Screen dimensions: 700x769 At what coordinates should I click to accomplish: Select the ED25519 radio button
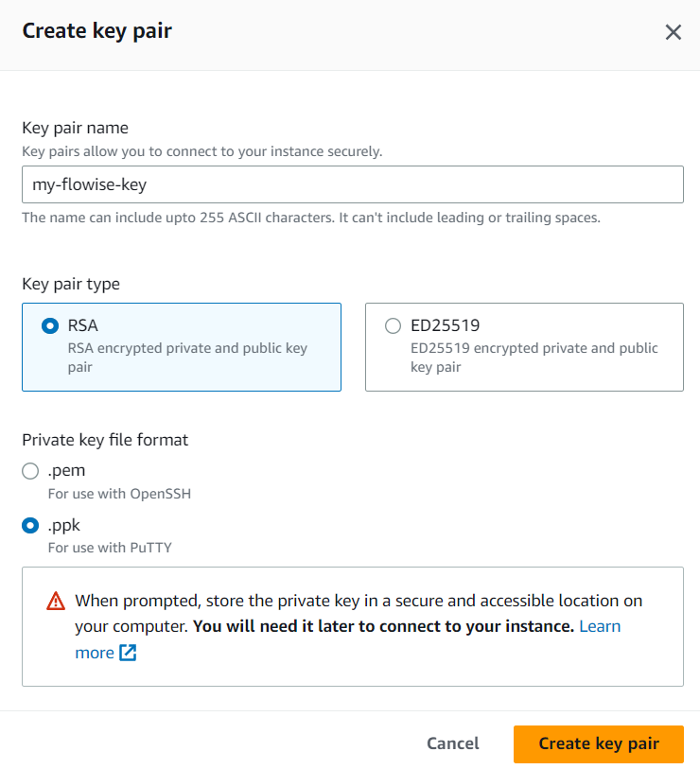(x=393, y=325)
